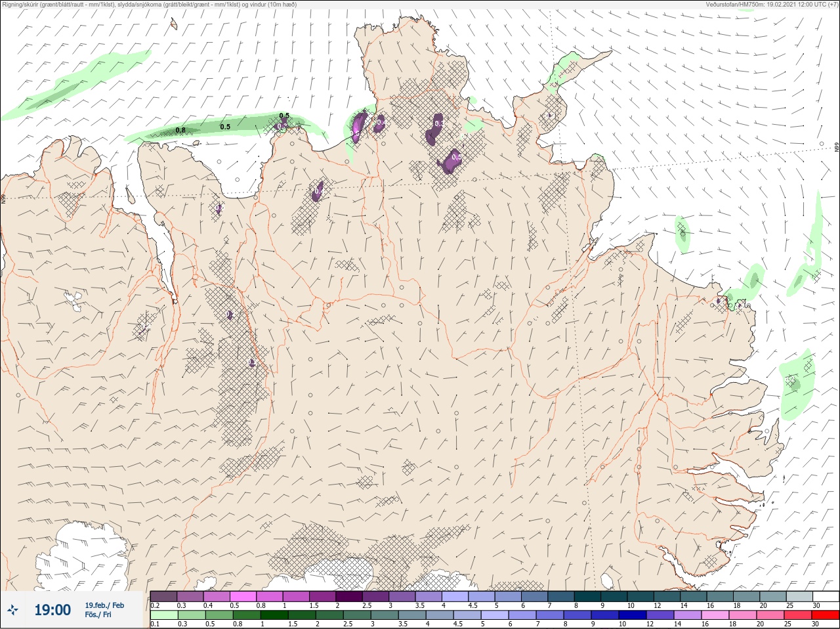
Task: Select the red 30 legend swatch
Action: click(825, 615)
